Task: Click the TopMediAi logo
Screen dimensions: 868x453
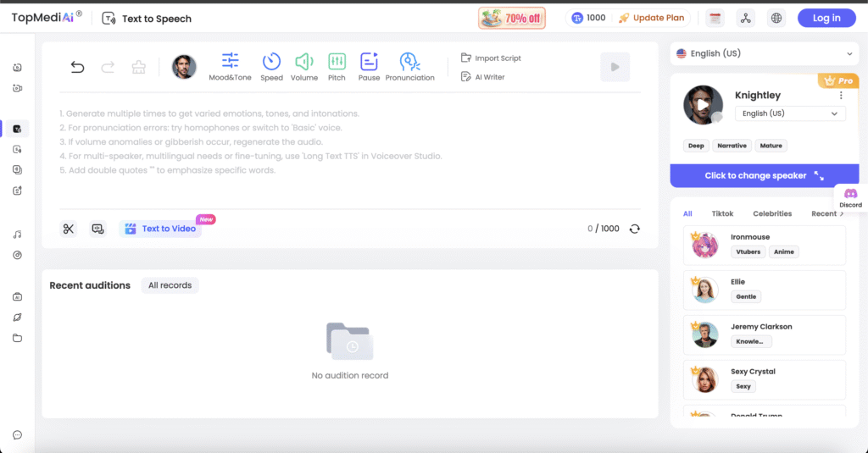Action: [47, 18]
